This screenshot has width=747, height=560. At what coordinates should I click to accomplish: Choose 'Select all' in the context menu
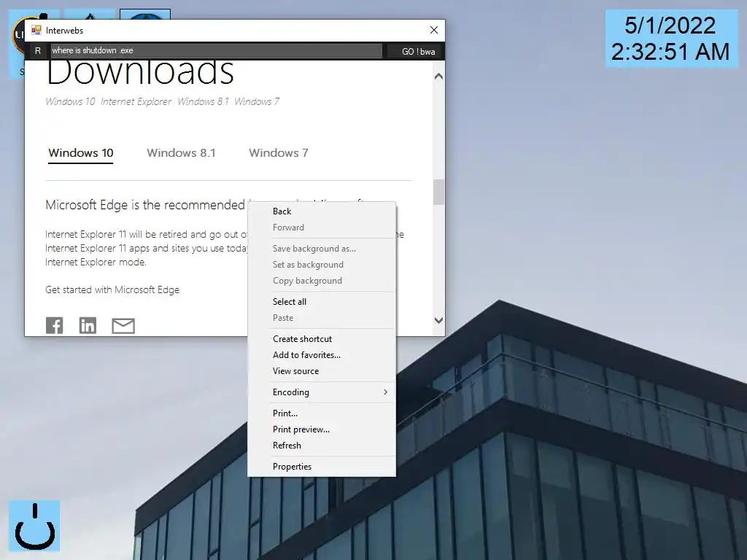pyautogui.click(x=322, y=302)
